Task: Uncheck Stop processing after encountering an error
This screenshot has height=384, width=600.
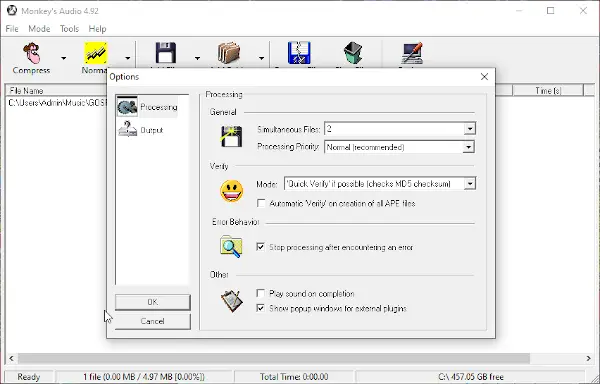Action: pyautogui.click(x=261, y=247)
